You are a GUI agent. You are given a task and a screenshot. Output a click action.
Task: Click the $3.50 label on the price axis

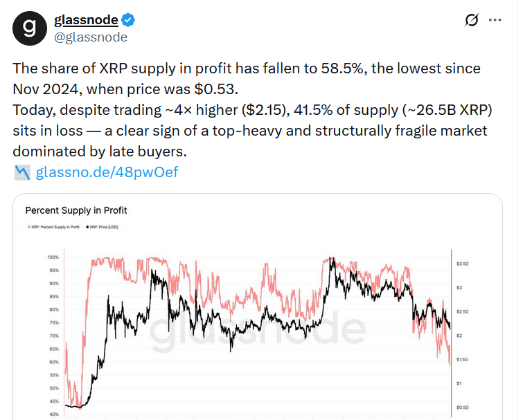[464, 264]
